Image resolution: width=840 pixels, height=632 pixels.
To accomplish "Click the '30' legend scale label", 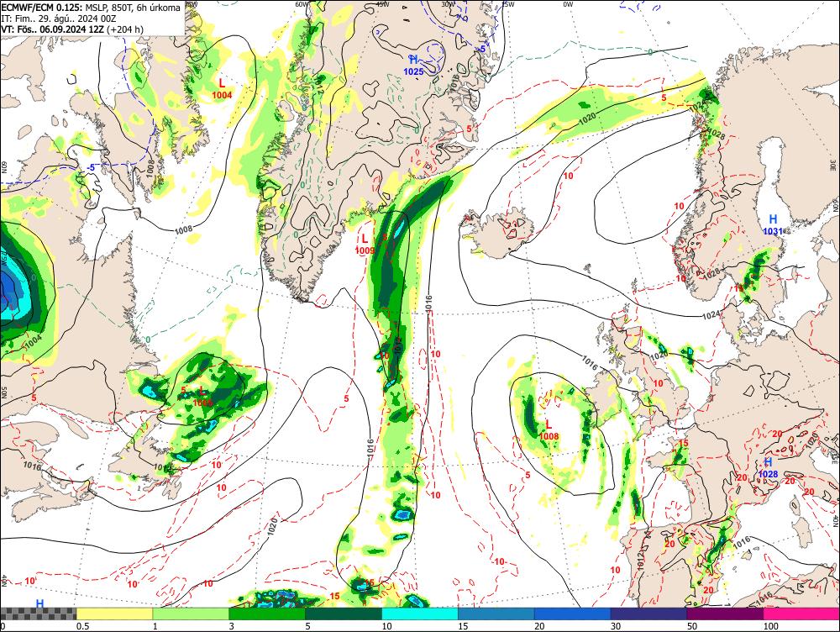I will 616,626.
